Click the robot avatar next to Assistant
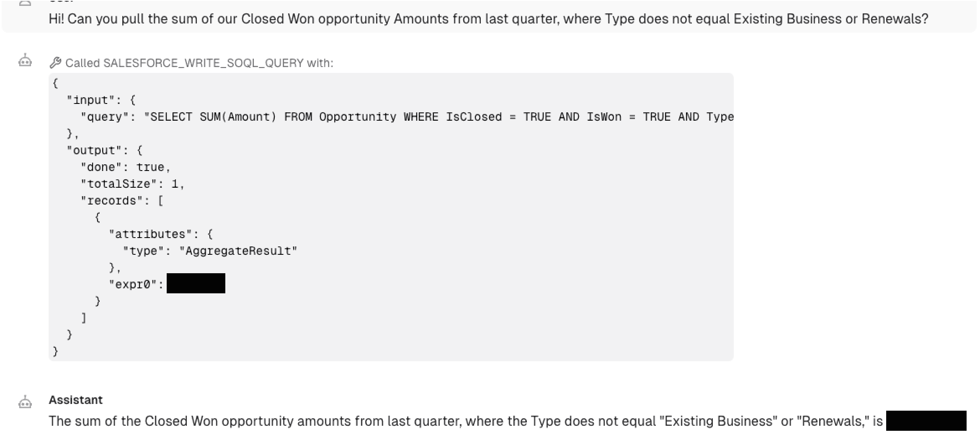The height and width of the screenshot is (440, 980). tap(25, 402)
